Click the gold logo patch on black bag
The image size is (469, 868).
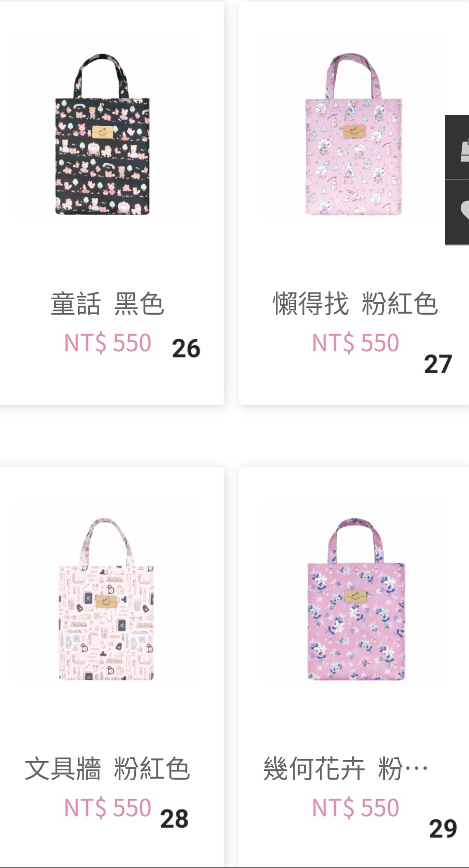pos(103,132)
